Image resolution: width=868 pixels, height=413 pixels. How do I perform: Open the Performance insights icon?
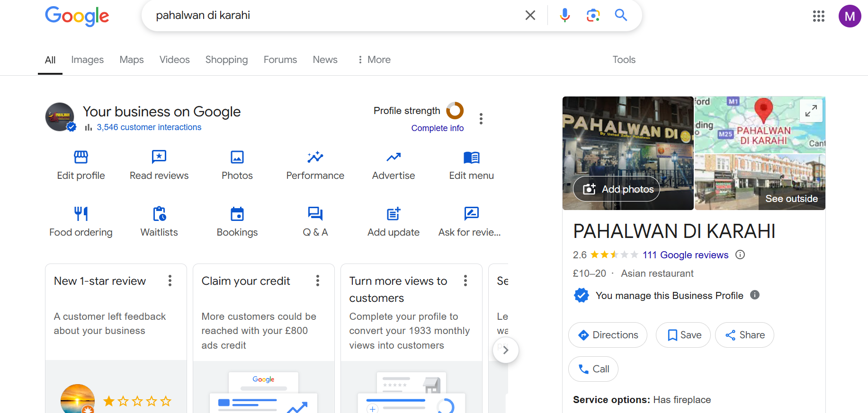tap(315, 158)
